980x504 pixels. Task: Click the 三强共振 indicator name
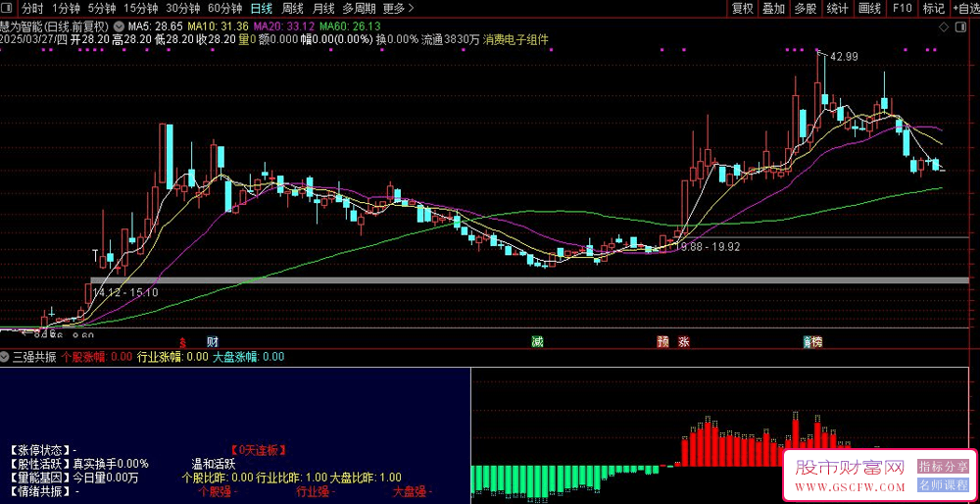click(x=35, y=357)
